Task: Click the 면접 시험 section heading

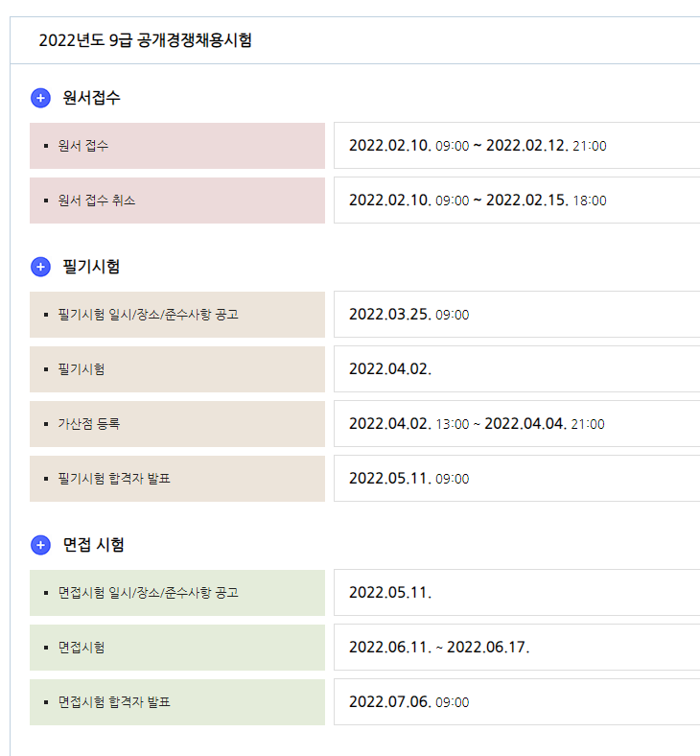Action: pyautogui.click(x=100, y=545)
